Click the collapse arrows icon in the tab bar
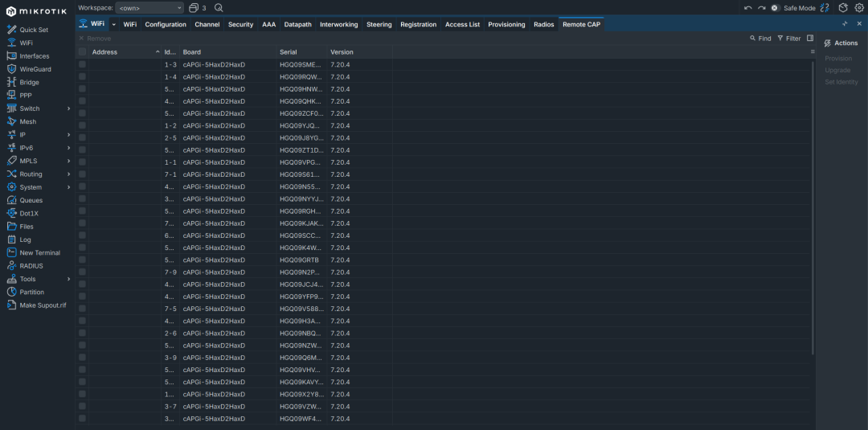This screenshot has height=430, width=868. click(845, 24)
